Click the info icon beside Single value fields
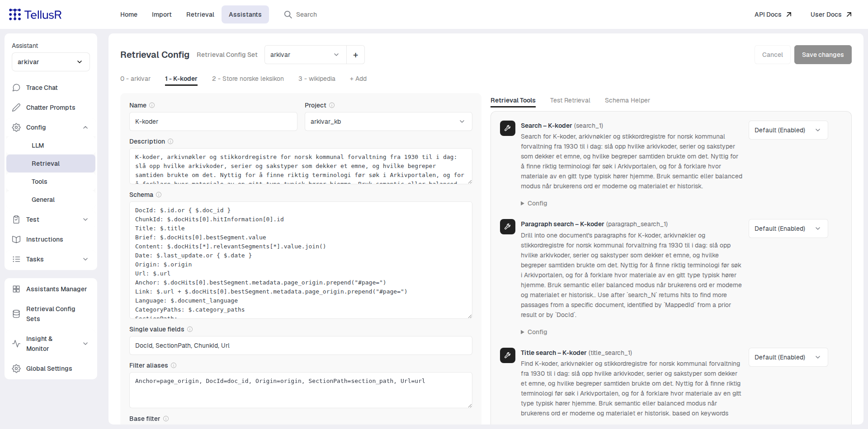This screenshot has height=429, width=868. [190, 329]
